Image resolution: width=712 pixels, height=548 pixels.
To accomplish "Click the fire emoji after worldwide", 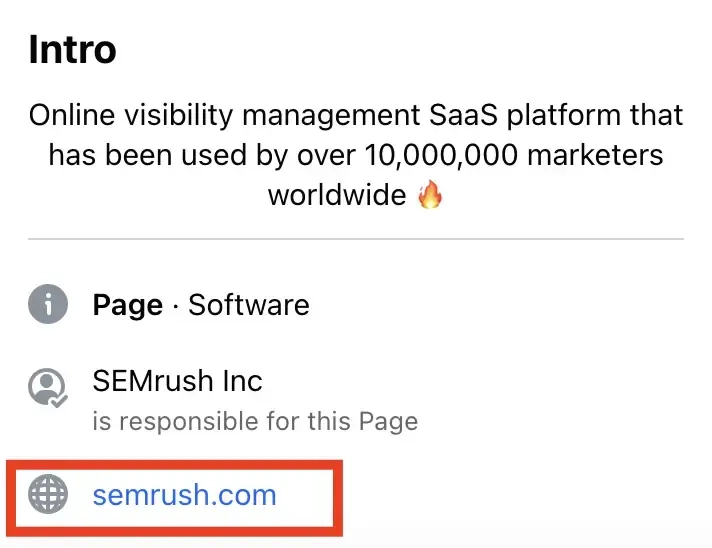I will coord(429,194).
